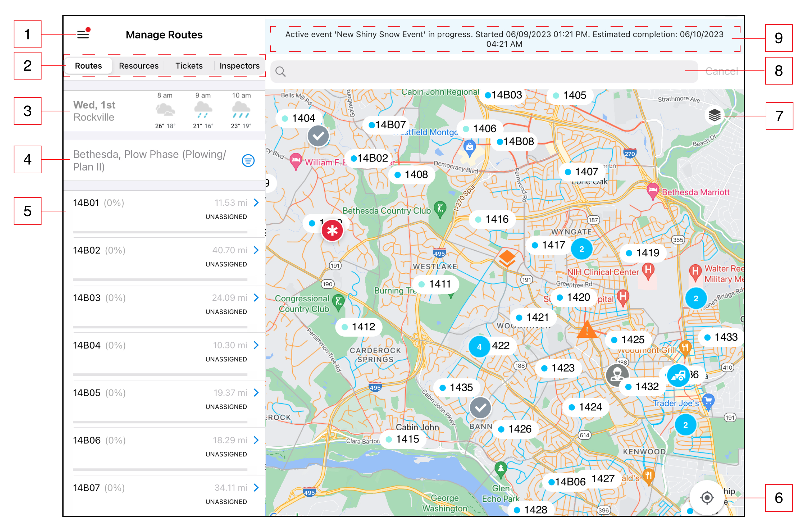Viewport: 807px width, 532px height.
Task: Open route 14B06 with its chevron
Action: tap(256, 440)
